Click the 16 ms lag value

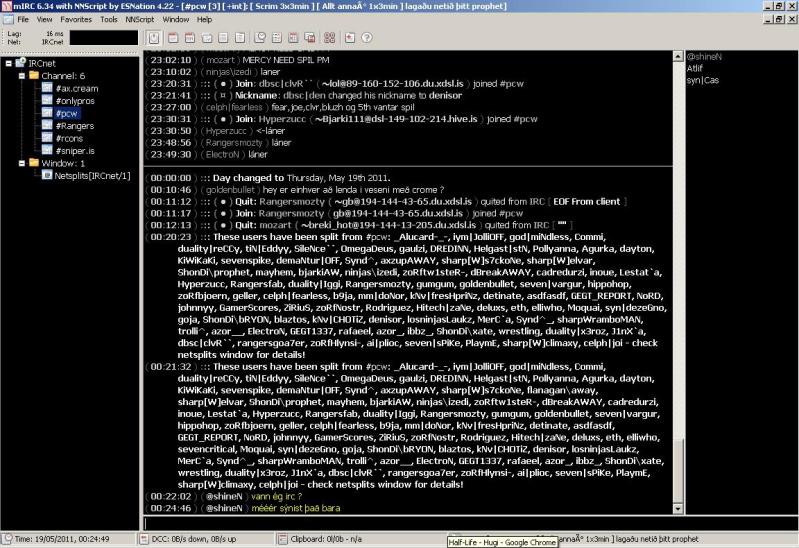point(55,34)
